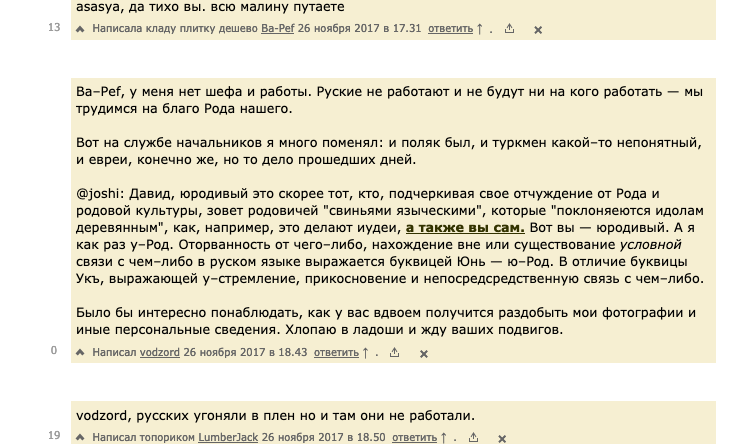Click the share icon on vodzord's comment

[x=394, y=352]
